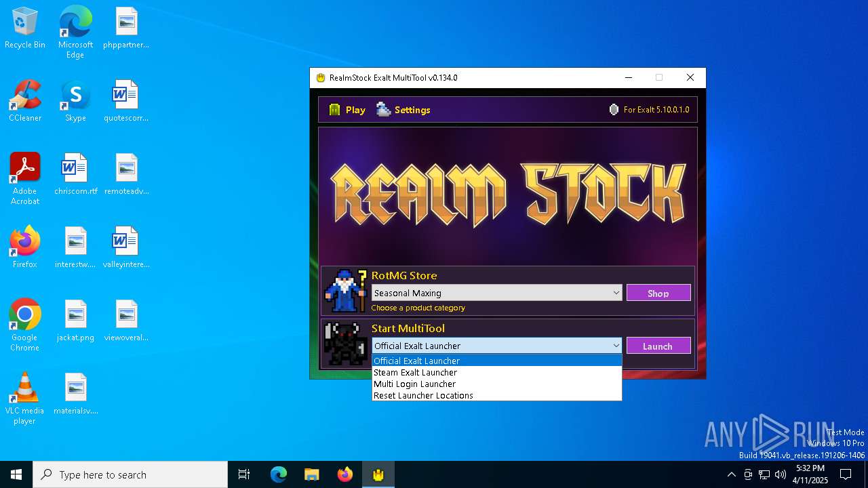The height and width of the screenshot is (488, 868).
Task: Click the Settings tab's gear icon
Action: pyautogui.click(x=384, y=110)
